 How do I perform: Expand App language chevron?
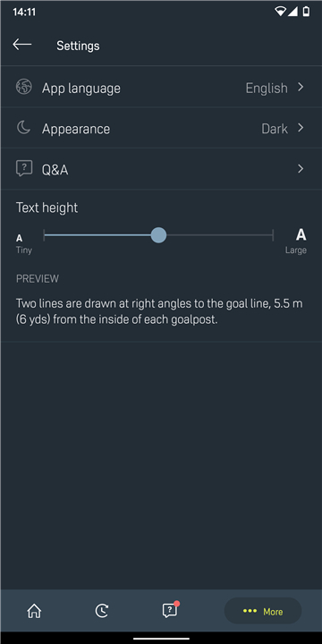(301, 87)
